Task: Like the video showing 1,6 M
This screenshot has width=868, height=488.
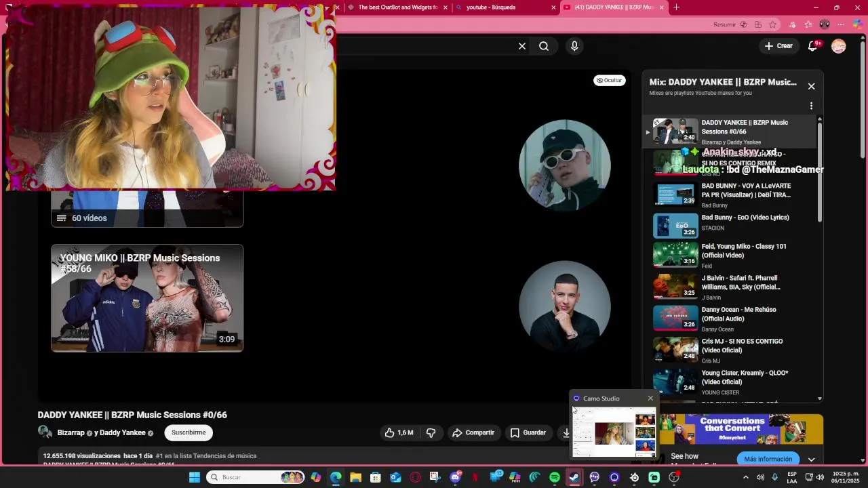Action: [399, 432]
